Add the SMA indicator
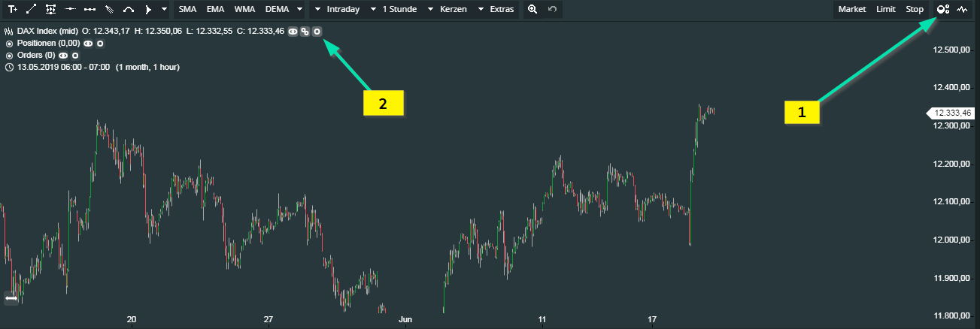Screen dimensions: 980x329 tap(187, 10)
